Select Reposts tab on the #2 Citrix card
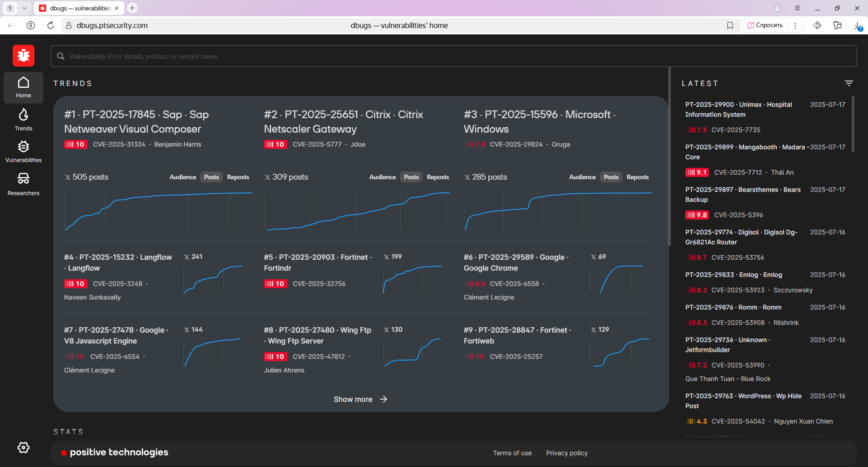868x467 pixels. [438, 177]
